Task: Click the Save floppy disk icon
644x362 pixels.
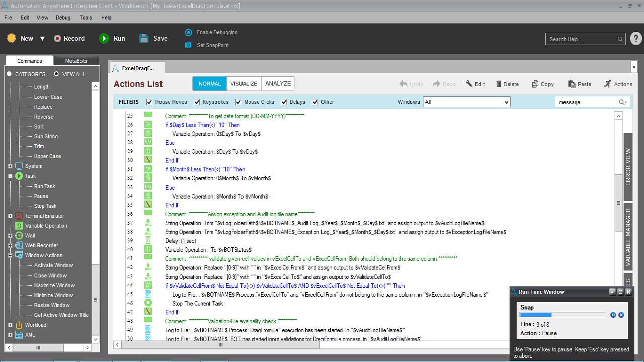Action: pos(144,38)
